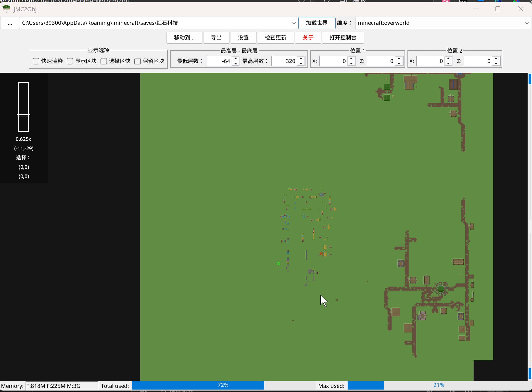The image size is (532, 392).
Task: Check the 保留区块 option
Action: (x=138, y=61)
